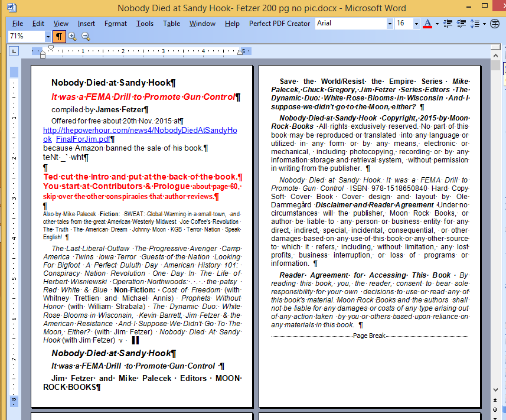Open the Edit menu
Viewport: 506px width, 420px height.
[x=38, y=24]
